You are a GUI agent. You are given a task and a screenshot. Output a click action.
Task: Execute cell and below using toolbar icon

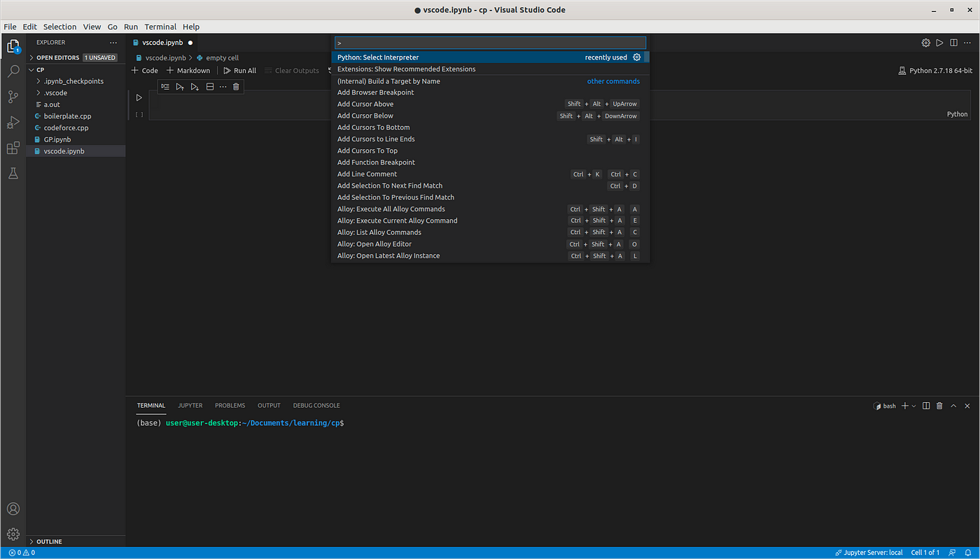click(x=195, y=87)
